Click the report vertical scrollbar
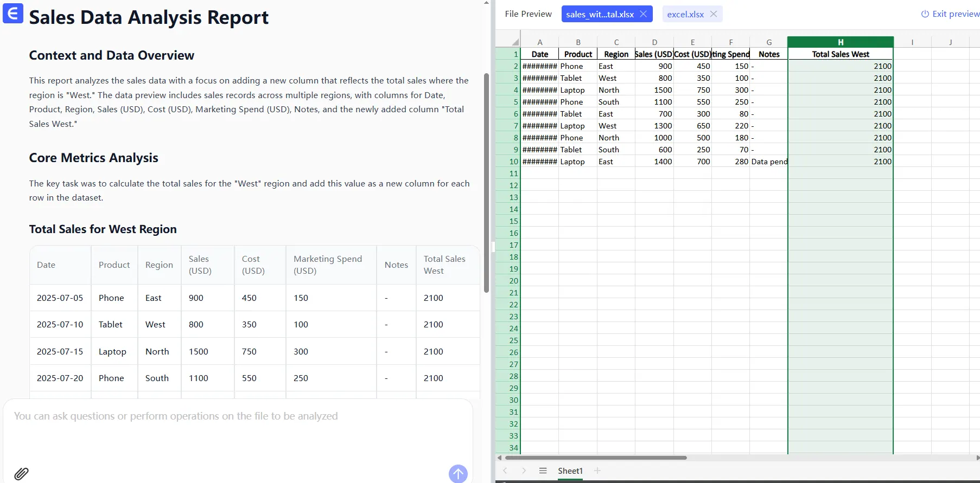Viewport: 980px width, 483px height. click(486, 184)
